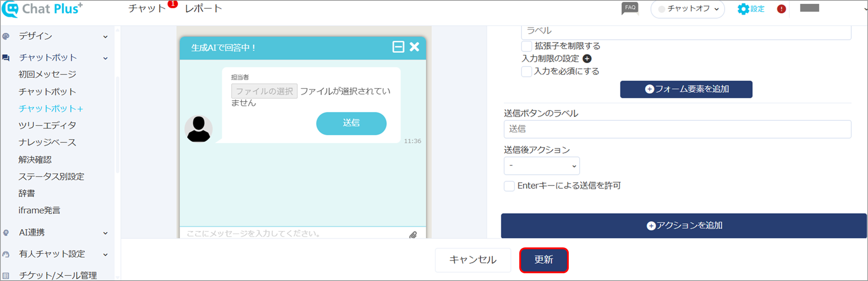868x281 pixels.
Task: Click the 更新 button
Action: coord(544,260)
